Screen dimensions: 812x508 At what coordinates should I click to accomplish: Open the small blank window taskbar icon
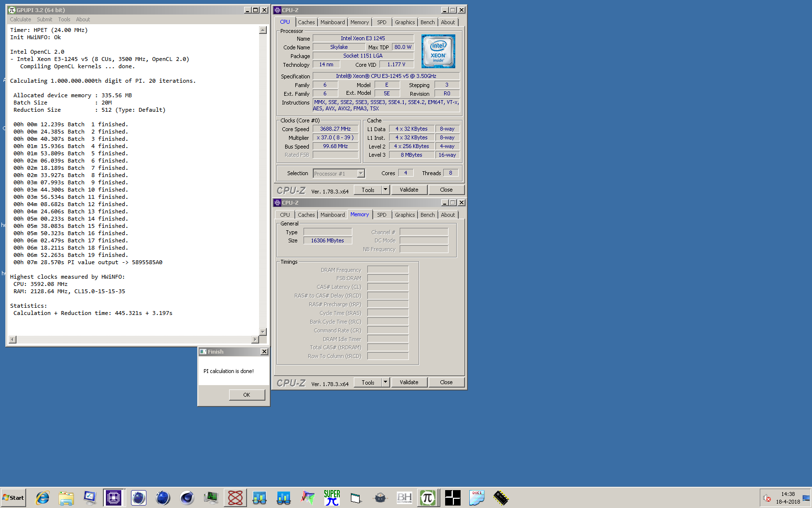[x=356, y=497]
